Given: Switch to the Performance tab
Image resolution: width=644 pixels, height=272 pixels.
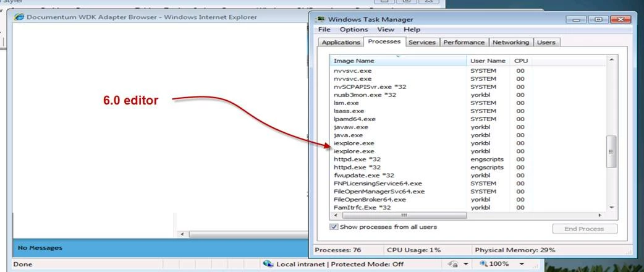Looking at the screenshot, I should tap(464, 42).
